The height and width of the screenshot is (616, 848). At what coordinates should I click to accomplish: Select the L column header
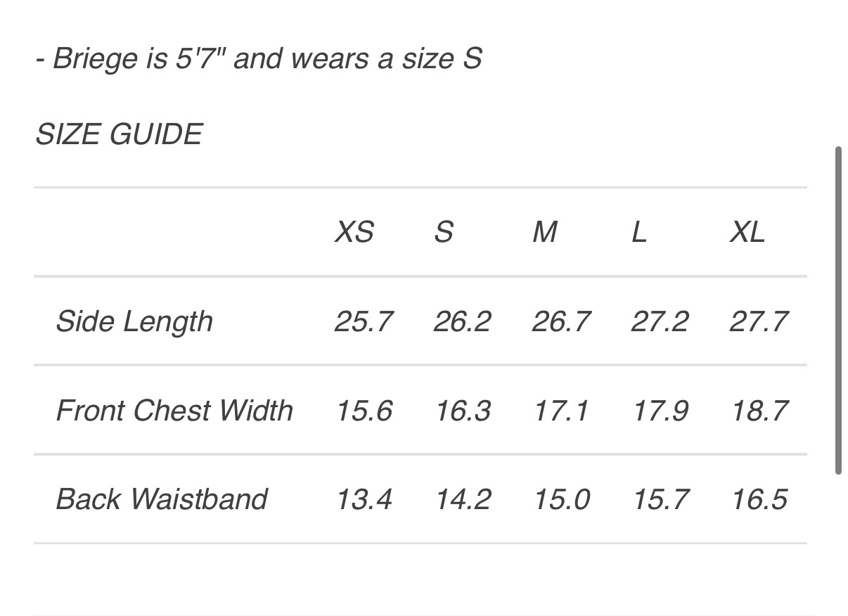click(x=638, y=232)
